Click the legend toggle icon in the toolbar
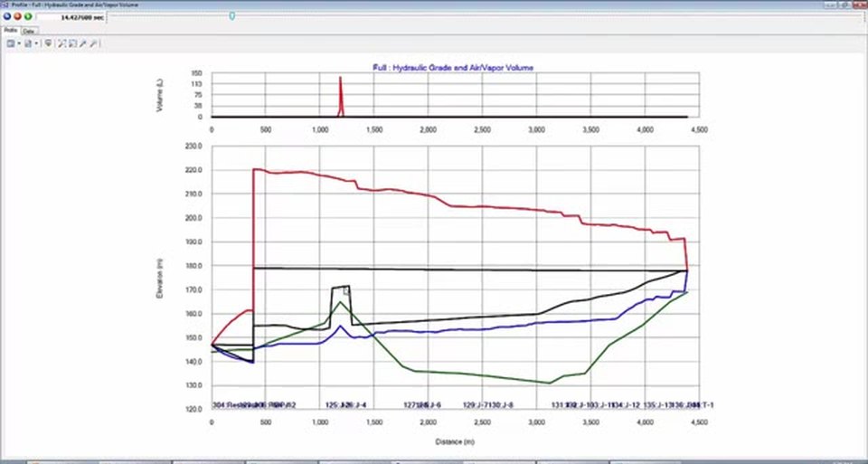Screen dimensions: 868x464 48,43
